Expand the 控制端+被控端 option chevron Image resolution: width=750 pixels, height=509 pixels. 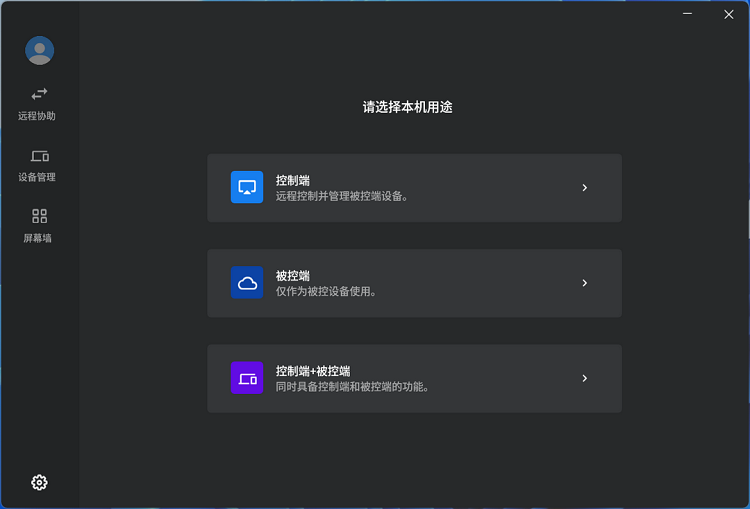pyautogui.click(x=584, y=378)
